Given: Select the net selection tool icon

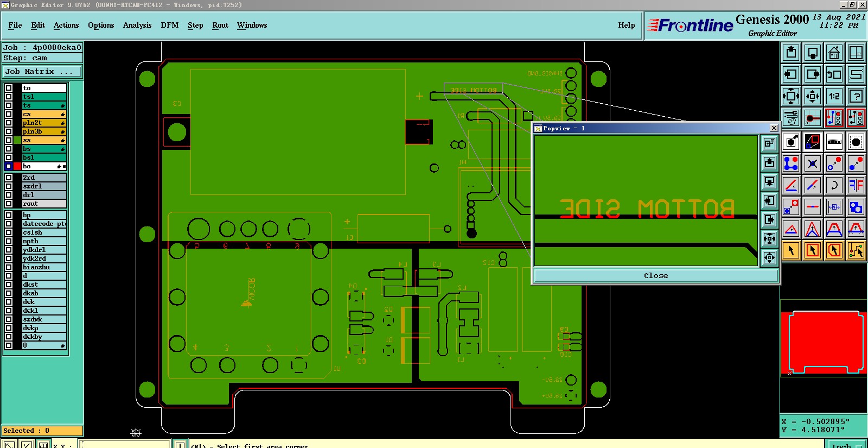Looking at the screenshot, I should click(x=856, y=250).
